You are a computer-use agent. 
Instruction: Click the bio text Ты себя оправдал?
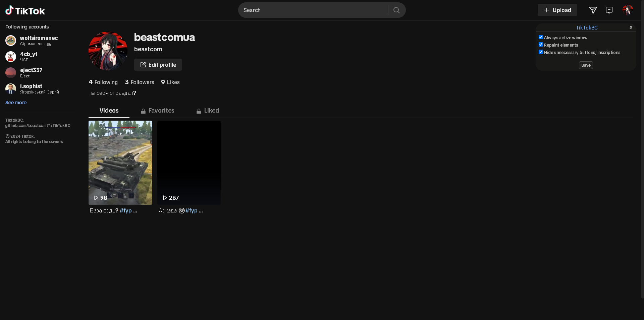pos(112,93)
